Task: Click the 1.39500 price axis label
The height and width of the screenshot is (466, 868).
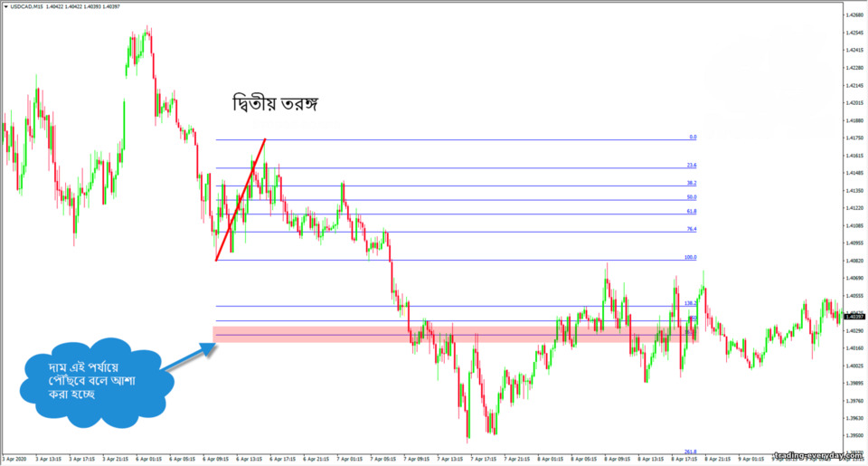Action: coord(854,435)
